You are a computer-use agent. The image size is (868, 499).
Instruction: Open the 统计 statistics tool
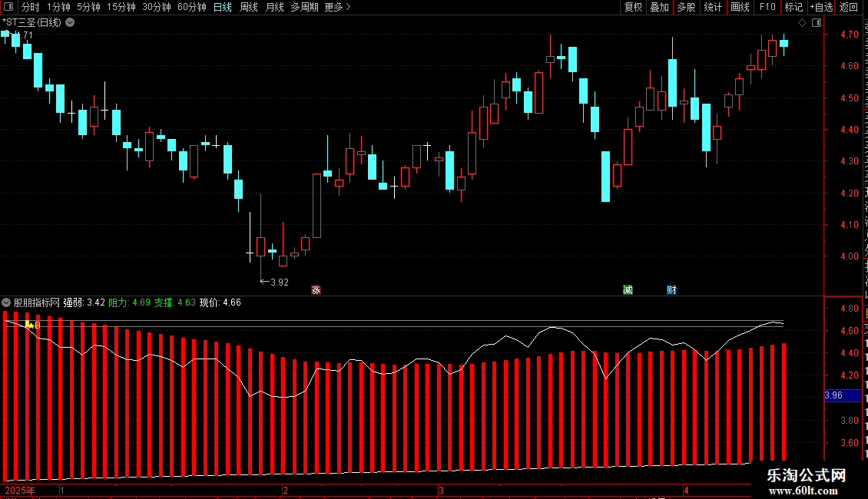click(x=712, y=7)
